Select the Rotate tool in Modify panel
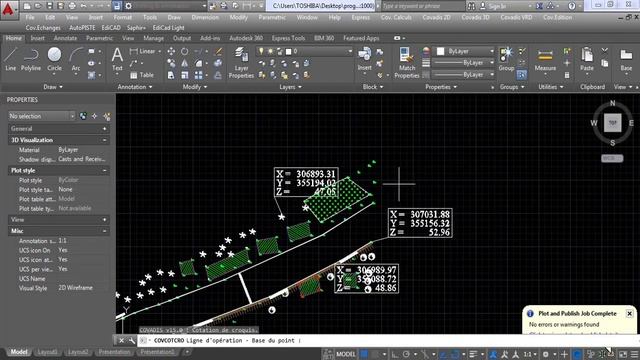The height and width of the screenshot is (360, 640). pyautogui.click(x=184, y=51)
